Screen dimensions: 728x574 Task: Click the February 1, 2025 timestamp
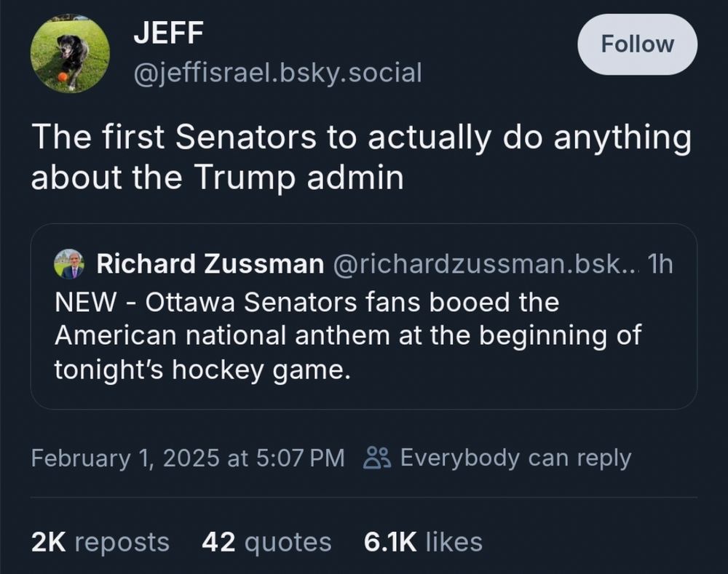188,458
